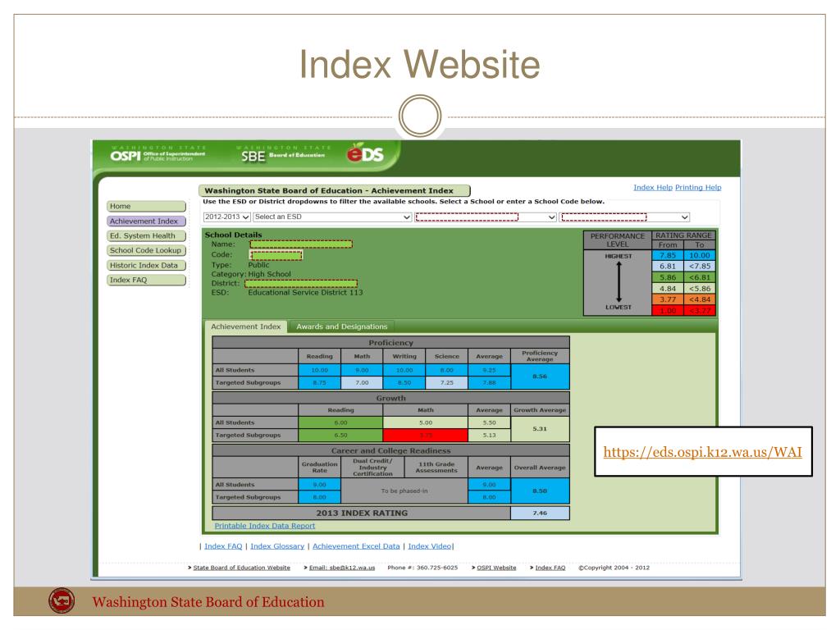Viewport: 840px width, 630px height.
Task: Click the Printing Help link
Action: (698, 188)
